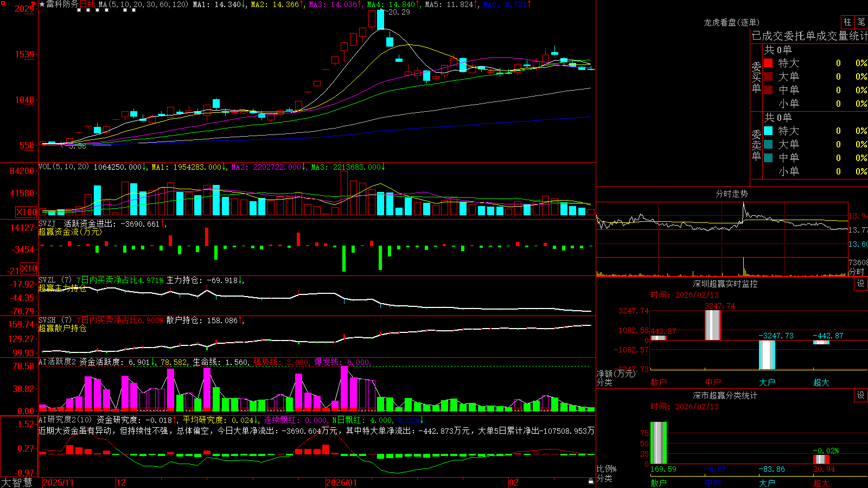868x488 pixels.
Task: Open 设 settings for 深市超赢分类统计
Action: pyautogui.click(x=861, y=395)
